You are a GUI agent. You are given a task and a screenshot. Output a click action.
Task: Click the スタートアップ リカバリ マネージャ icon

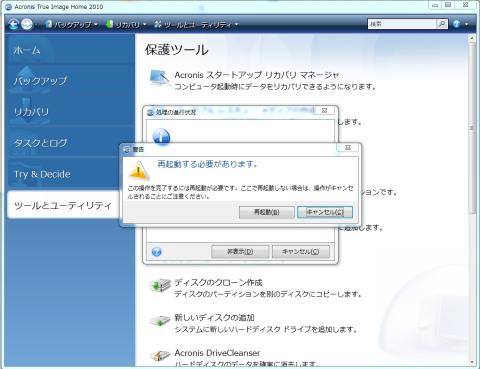pos(159,79)
